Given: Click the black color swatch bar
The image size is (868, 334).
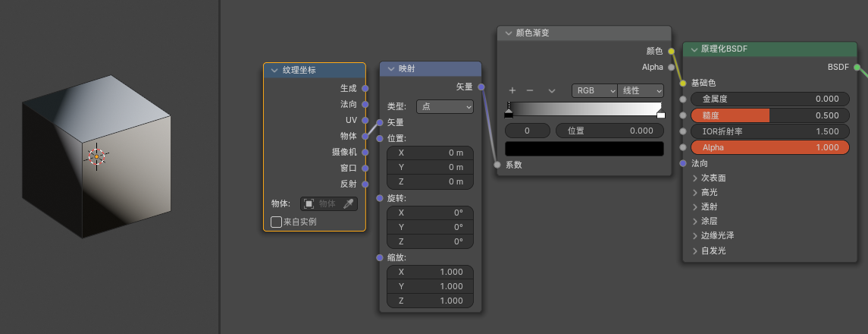Looking at the screenshot, I should (584, 149).
